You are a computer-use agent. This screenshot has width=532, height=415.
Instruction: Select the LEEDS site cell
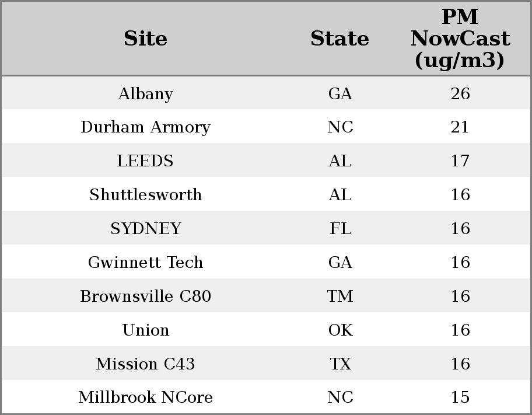point(146,161)
